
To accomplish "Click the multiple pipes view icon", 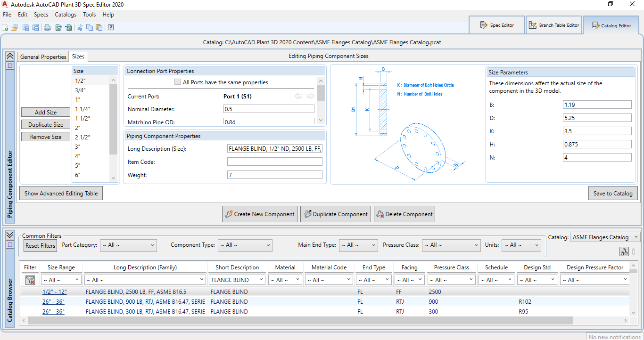I will (624, 252).
